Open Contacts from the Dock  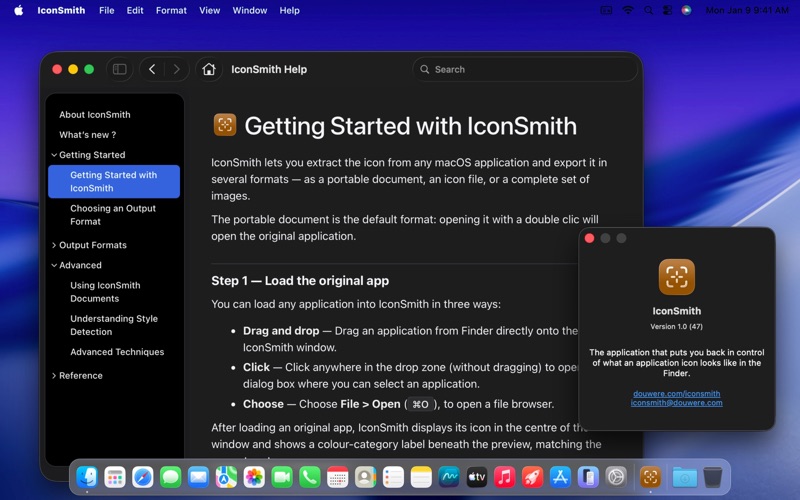365,477
